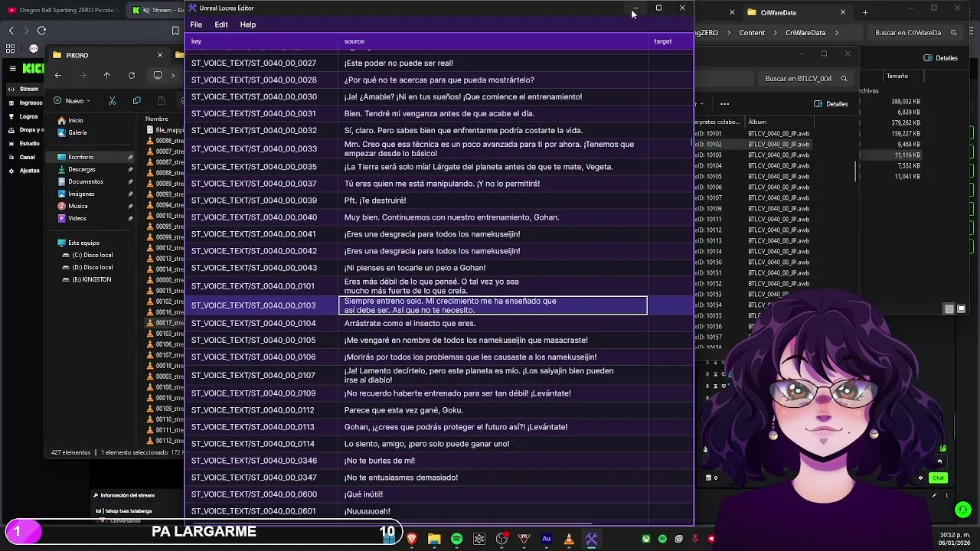980x551 pixels.
Task: Select source text 'Arrástrate como el insecto que eres.'
Action: 410,323
